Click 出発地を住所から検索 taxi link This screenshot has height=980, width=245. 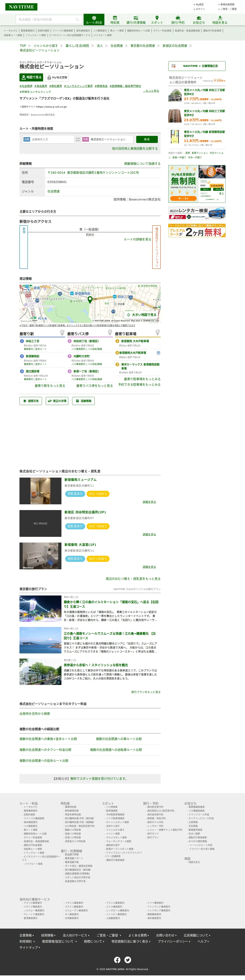(35, 714)
